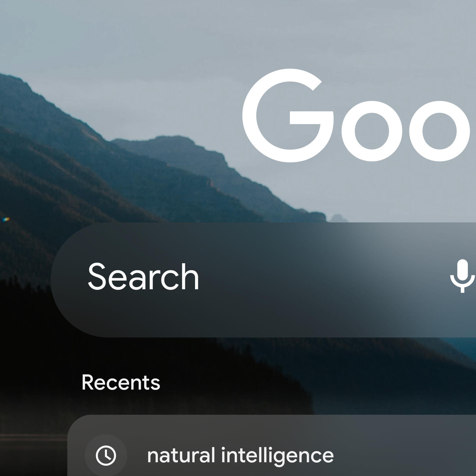Viewport: 476px width, 476px height.
Task: Select the natural intelligence suggestion text
Action: tap(240, 456)
